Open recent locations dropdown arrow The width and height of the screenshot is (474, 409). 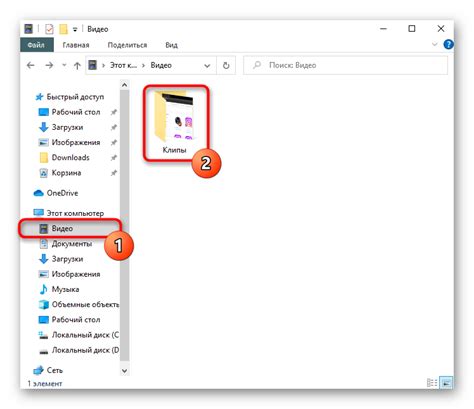[64, 65]
